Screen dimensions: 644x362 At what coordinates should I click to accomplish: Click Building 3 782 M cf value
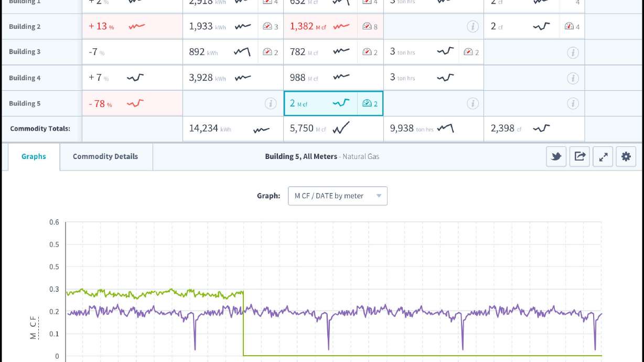[304, 52]
